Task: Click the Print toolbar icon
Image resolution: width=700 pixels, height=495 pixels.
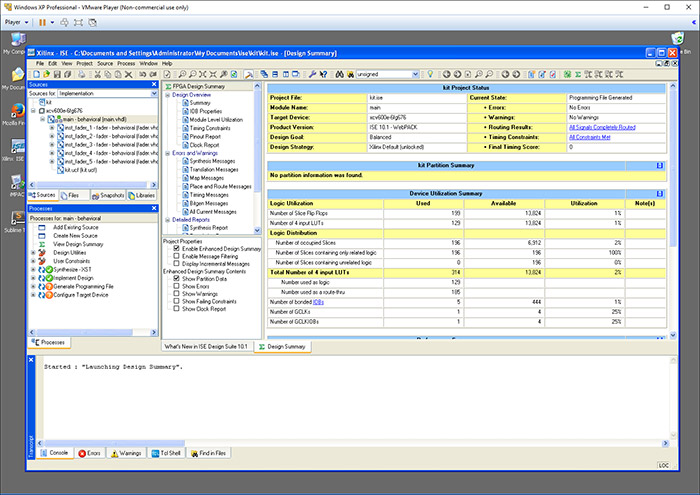Action: (x=82, y=75)
